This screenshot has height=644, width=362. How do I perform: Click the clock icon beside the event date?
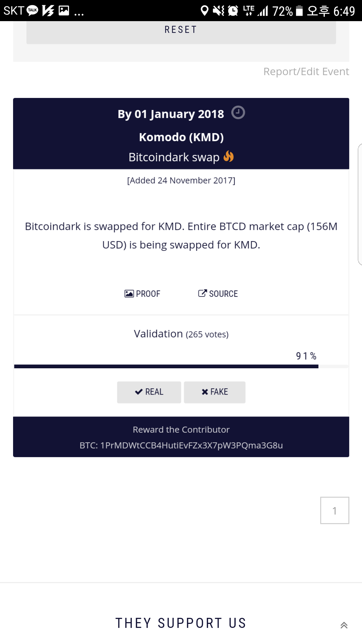[x=238, y=113]
